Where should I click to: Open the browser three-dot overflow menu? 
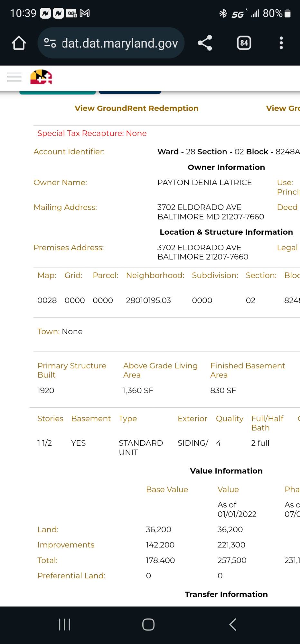click(x=281, y=43)
